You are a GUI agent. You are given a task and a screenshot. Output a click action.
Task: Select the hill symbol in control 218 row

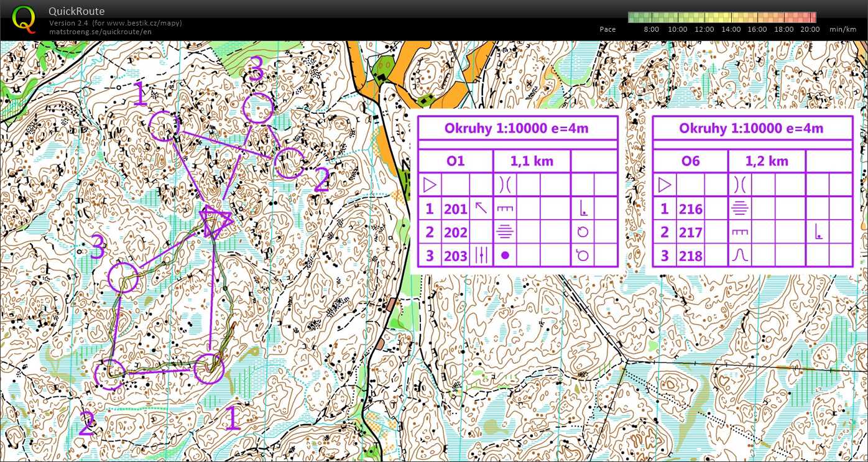tap(739, 255)
